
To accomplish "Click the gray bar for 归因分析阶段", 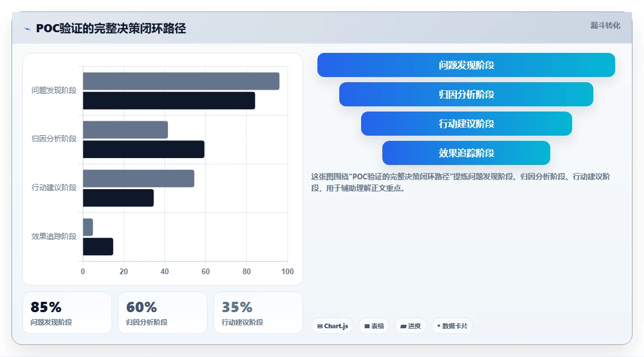I will pos(125,130).
